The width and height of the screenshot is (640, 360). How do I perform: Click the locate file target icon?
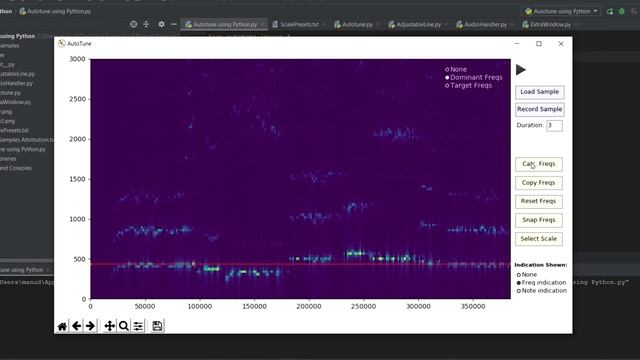click(133, 24)
